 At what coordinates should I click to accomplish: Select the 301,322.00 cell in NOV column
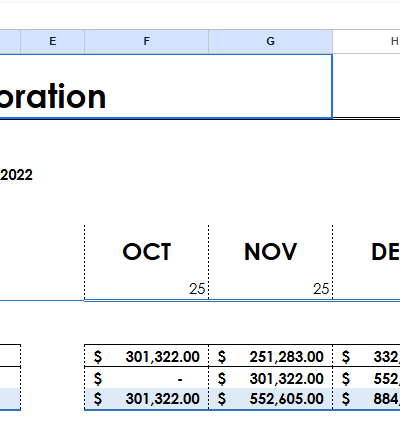270,378
